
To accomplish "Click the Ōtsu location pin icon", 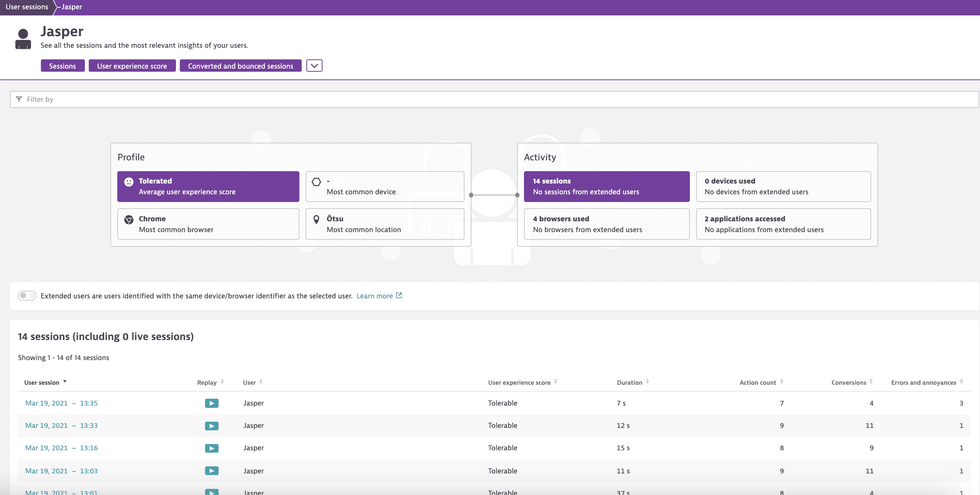I will pos(316,220).
